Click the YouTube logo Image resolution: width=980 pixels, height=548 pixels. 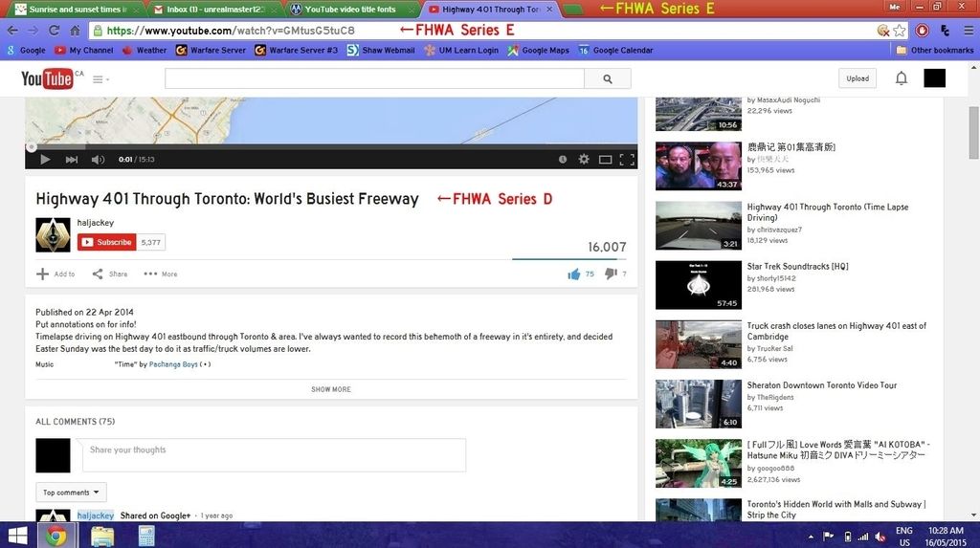(47, 78)
